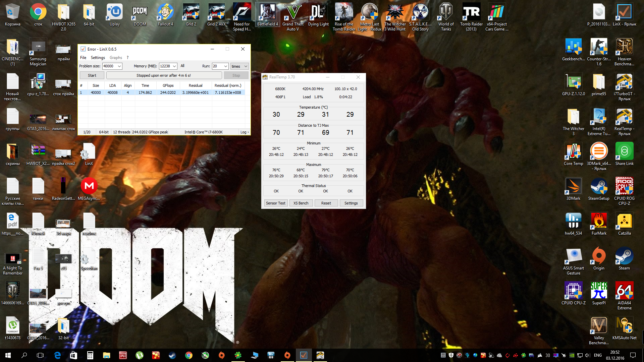Open the LinX File menu
Image resolution: width=644 pixels, height=362 pixels.
tap(83, 58)
